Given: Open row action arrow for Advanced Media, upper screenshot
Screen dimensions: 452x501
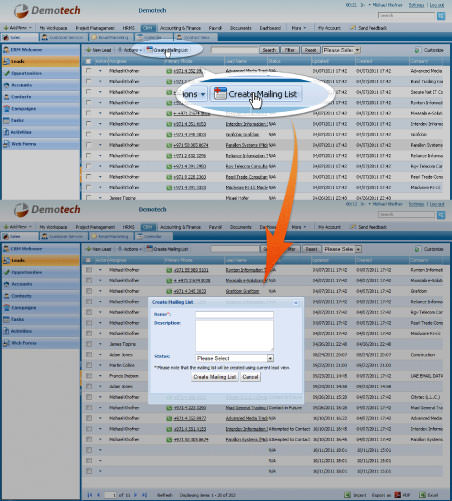Looking at the screenshot, I should (x=100, y=71).
